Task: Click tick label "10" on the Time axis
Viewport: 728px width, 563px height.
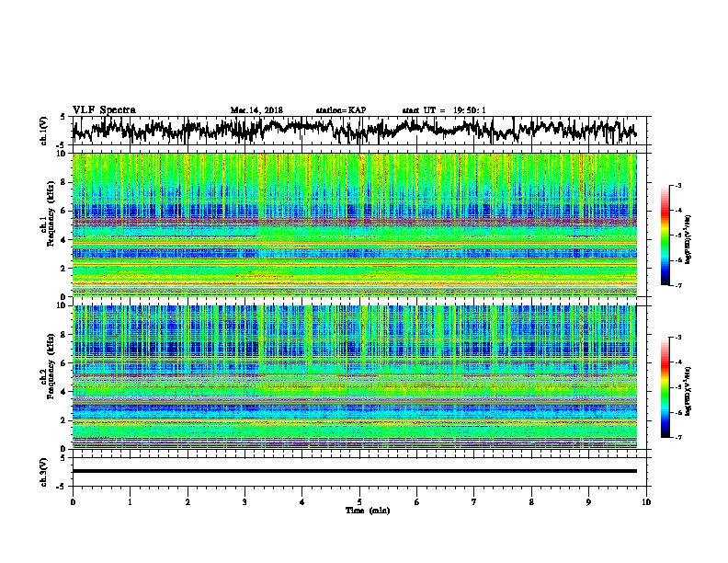Action: click(x=646, y=501)
